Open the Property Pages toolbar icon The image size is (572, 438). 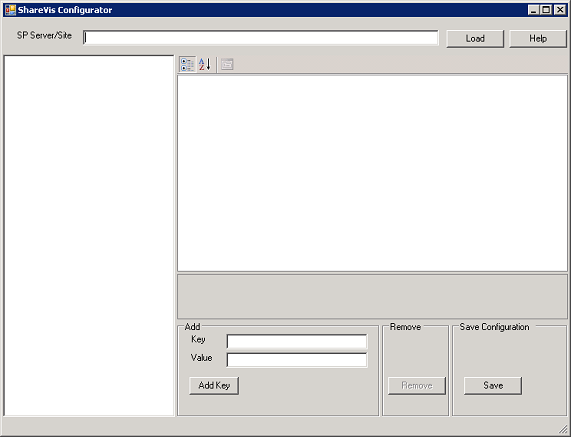227,65
